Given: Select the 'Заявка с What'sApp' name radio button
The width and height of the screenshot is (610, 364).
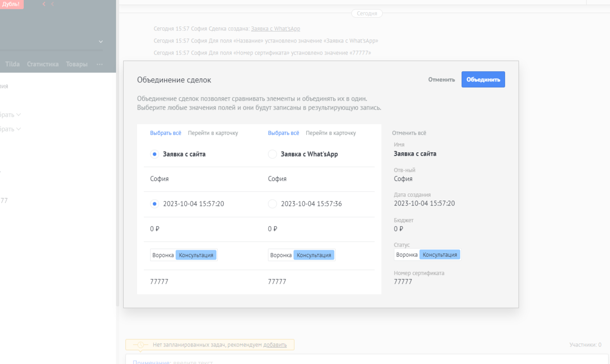Looking at the screenshot, I should (272, 154).
